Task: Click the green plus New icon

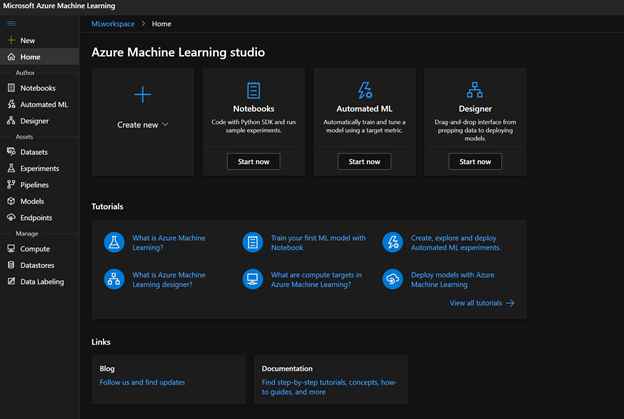Action: [11, 40]
